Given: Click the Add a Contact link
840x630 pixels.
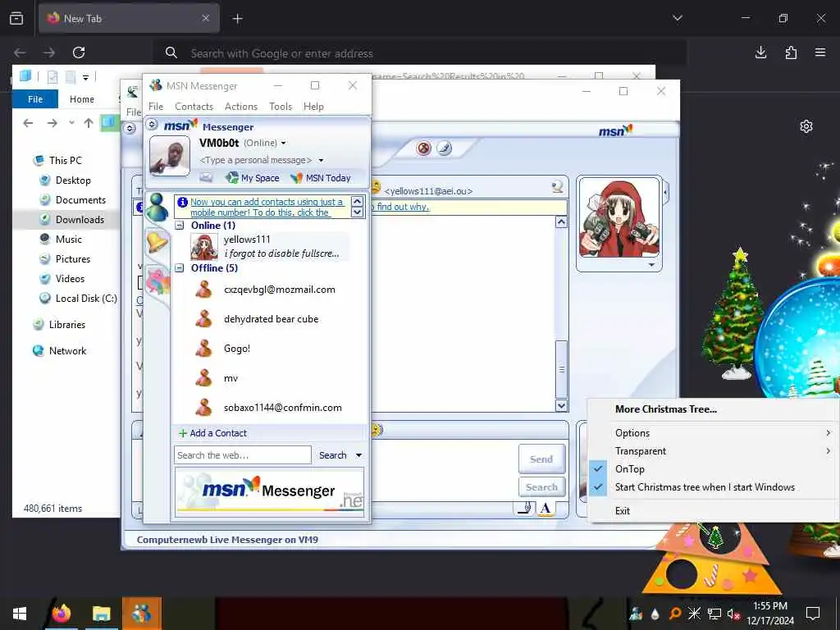Looking at the screenshot, I should pos(212,433).
